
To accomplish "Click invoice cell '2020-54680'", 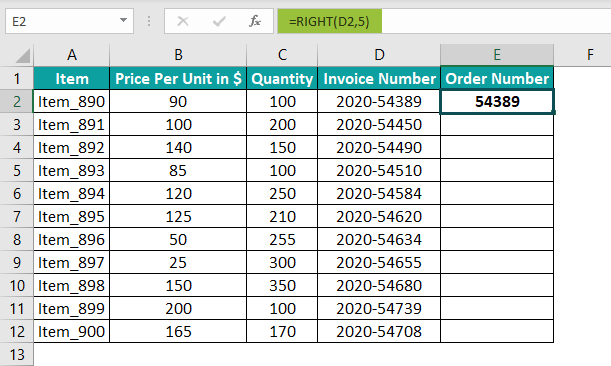I will (379, 285).
